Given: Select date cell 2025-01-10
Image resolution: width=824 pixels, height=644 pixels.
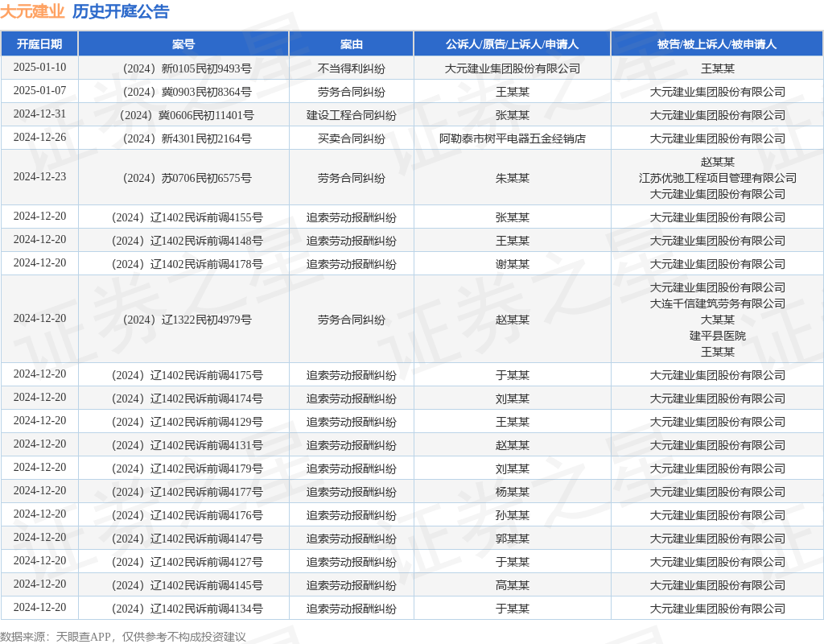Looking at the screenshot, I should (40, 68).
